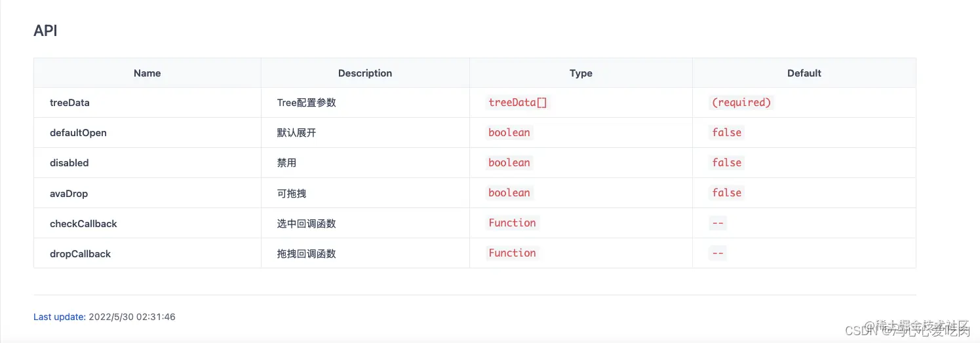The image size is (980, 343).
Task: Click the Tree配置参数 description
Action: pos(306,103)
